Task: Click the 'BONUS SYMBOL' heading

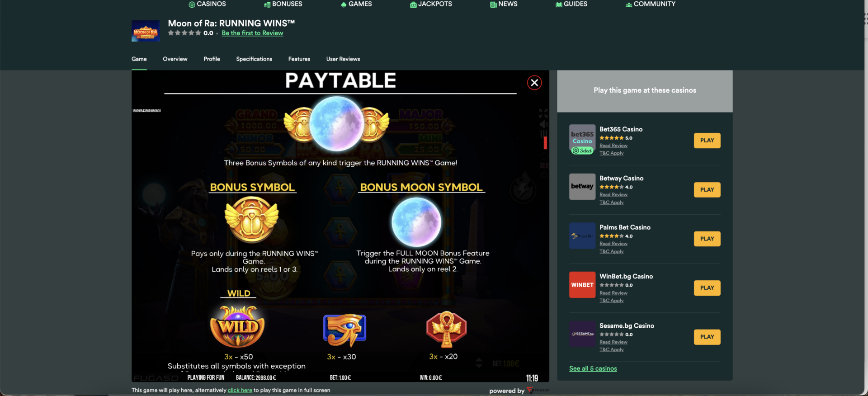Action: pos(252,187)
